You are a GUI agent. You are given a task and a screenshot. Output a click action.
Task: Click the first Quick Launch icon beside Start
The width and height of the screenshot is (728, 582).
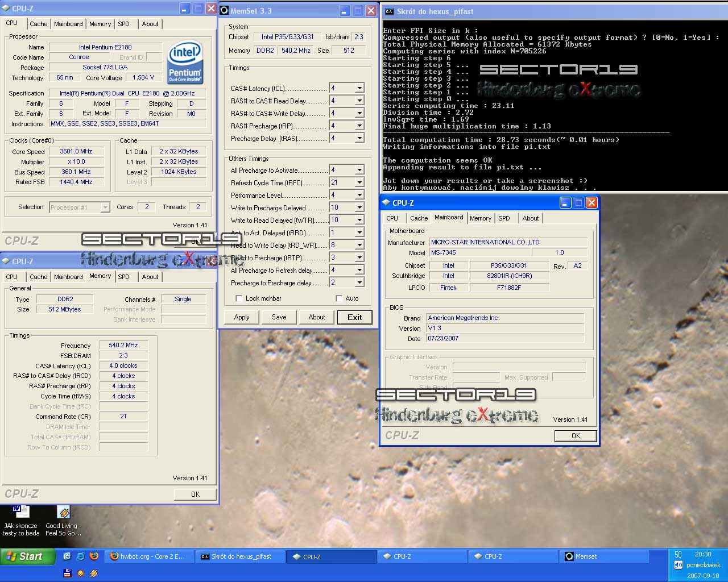point(67,556)
